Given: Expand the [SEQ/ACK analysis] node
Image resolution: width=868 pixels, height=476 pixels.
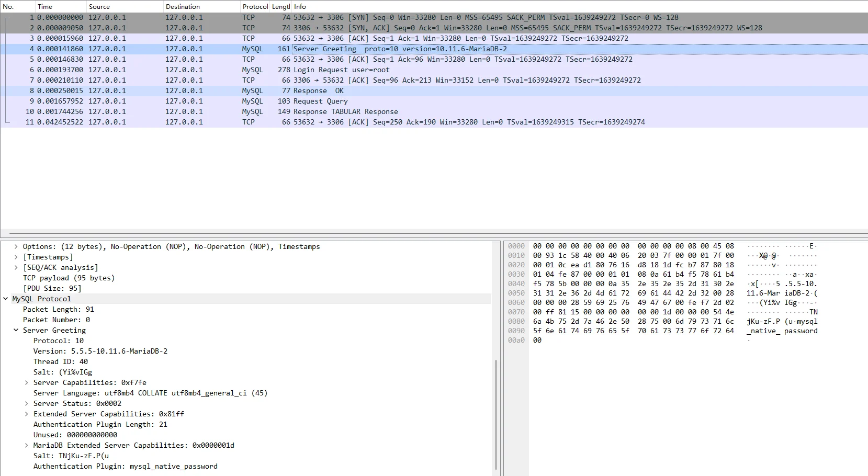Looking at the screenshot, I should [16, 267].
